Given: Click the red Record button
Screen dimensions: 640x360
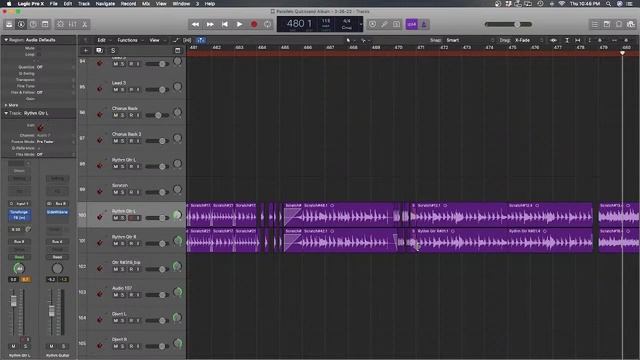Looking at the screenshot, I should tap(254, 24).
